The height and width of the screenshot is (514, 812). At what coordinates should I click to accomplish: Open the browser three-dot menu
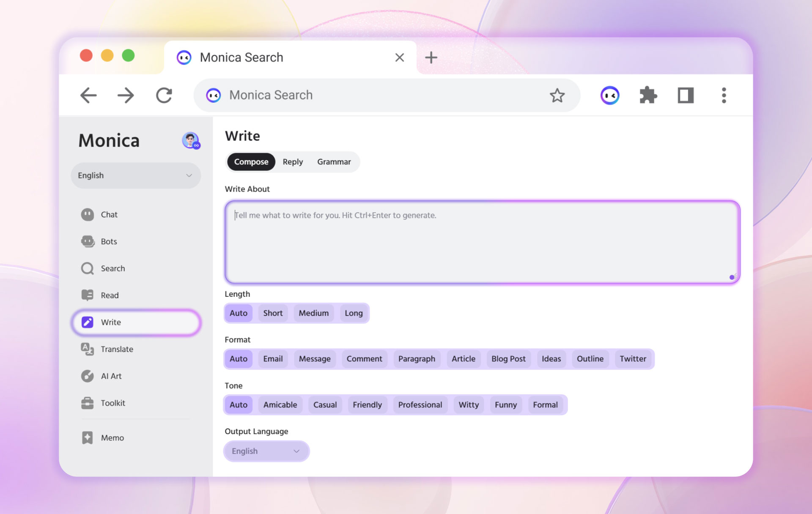point(724,96)
